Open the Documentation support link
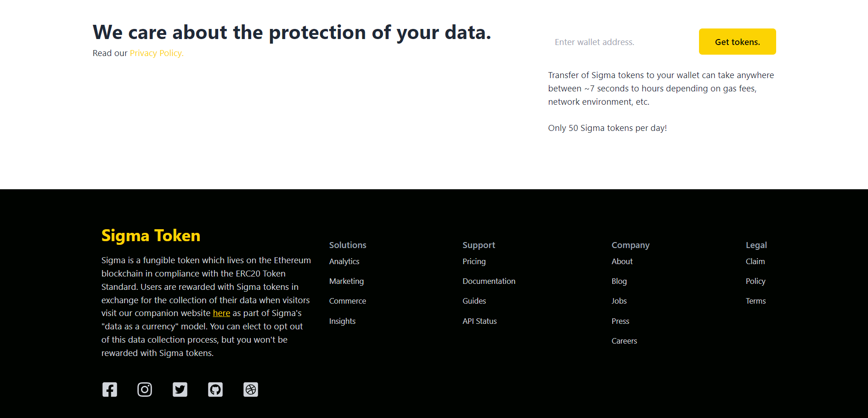The image size is (868, 418). 489,281
